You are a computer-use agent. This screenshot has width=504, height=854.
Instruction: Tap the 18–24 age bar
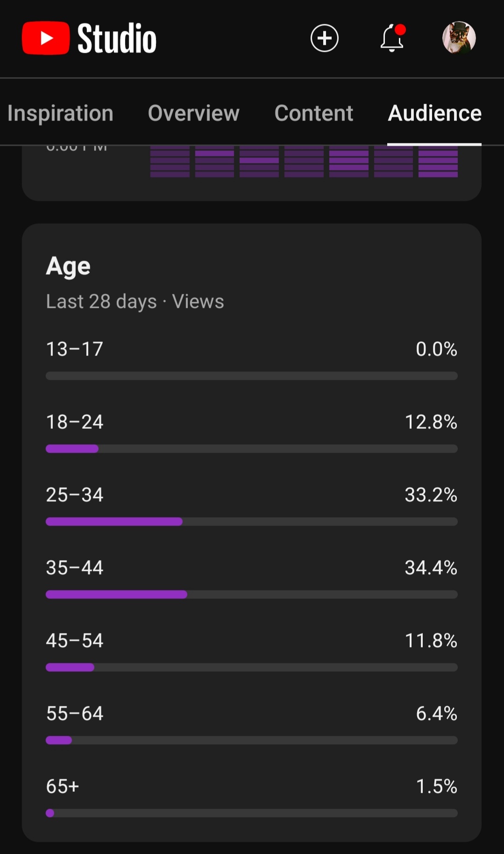coord(251,448)
